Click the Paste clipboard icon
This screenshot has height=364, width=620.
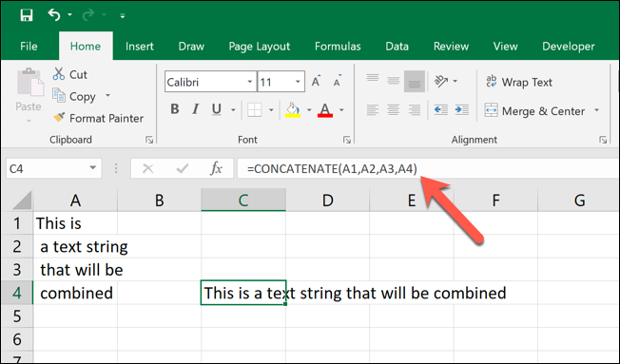point(29,82)
